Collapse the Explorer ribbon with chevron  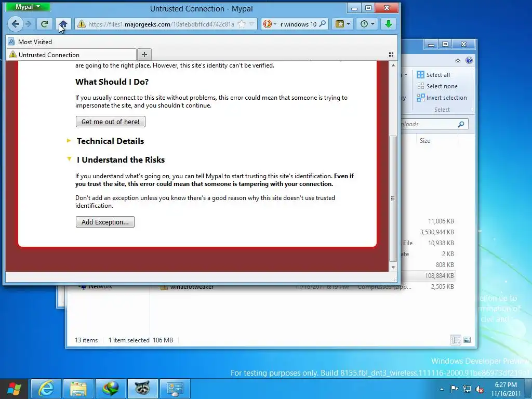458,60
